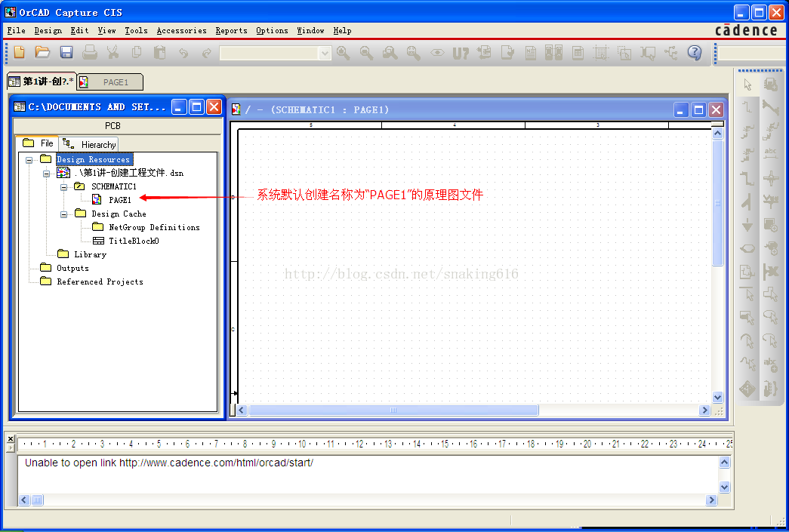The image size is (789, 532).
Task: Click the Zoom to All icon
Action: coord(414,52)
